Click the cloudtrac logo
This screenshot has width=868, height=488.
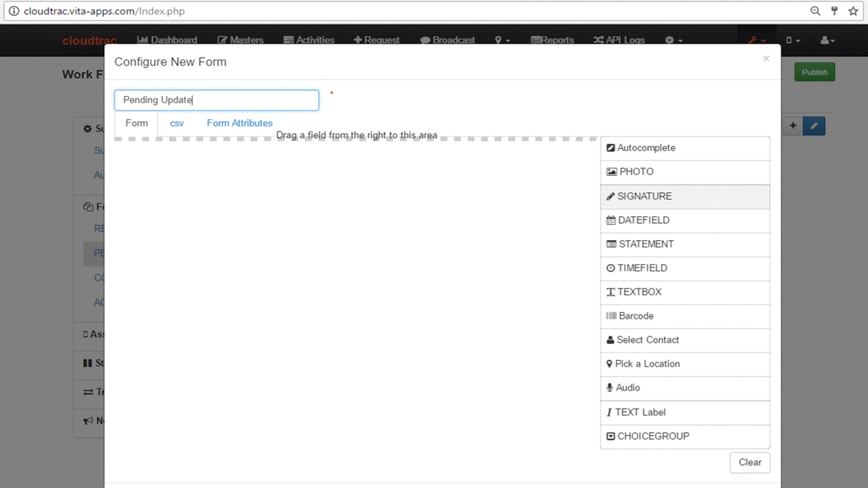click(x=90, y=40)
